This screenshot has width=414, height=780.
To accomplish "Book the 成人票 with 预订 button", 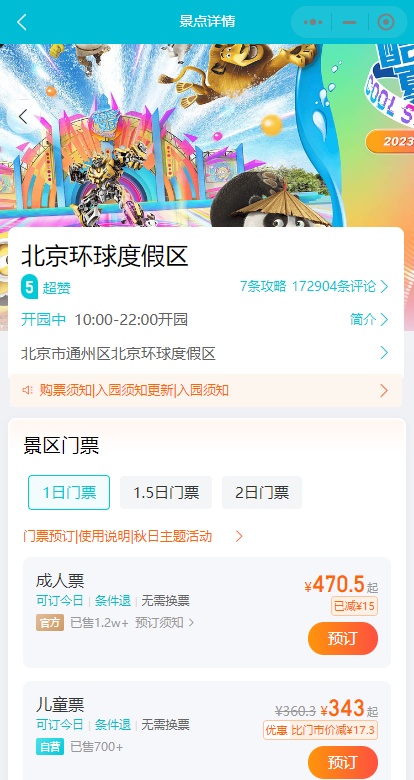I will [x=343, y=638].
